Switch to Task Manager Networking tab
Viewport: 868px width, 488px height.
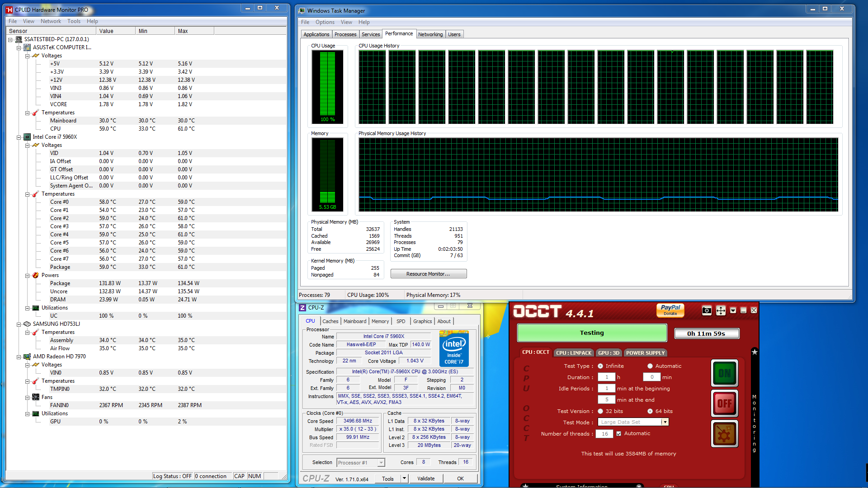coord(430,34)
